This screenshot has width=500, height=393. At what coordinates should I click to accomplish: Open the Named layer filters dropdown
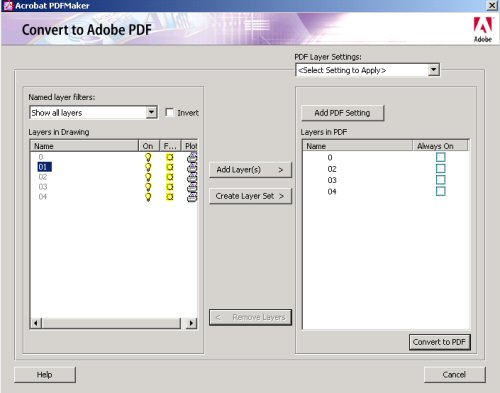click(151, 112)
